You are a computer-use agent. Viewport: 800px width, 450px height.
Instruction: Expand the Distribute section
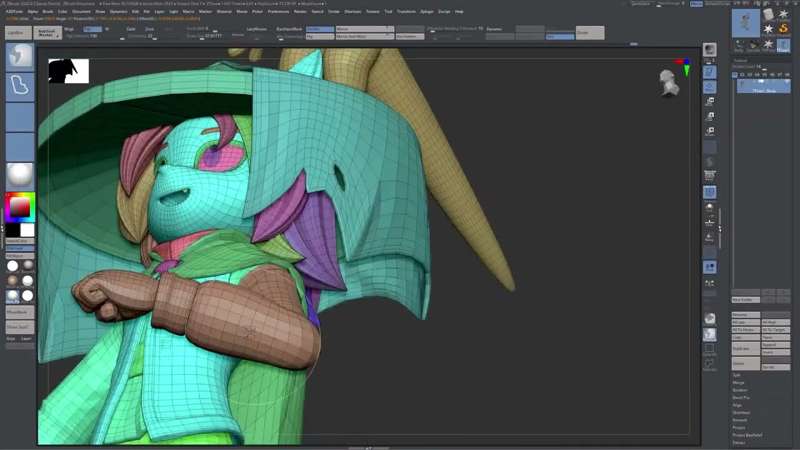(742, 412)
